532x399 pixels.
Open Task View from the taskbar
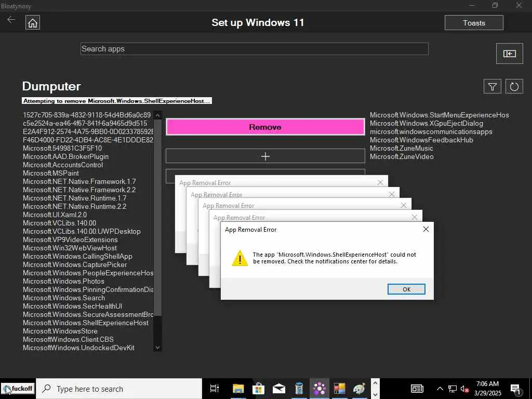coord(215,389)
